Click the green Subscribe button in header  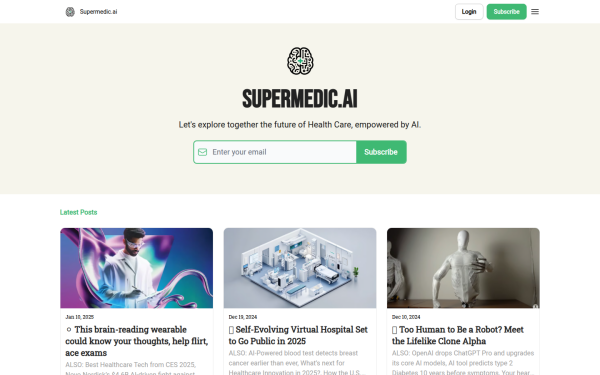[506, 12]
